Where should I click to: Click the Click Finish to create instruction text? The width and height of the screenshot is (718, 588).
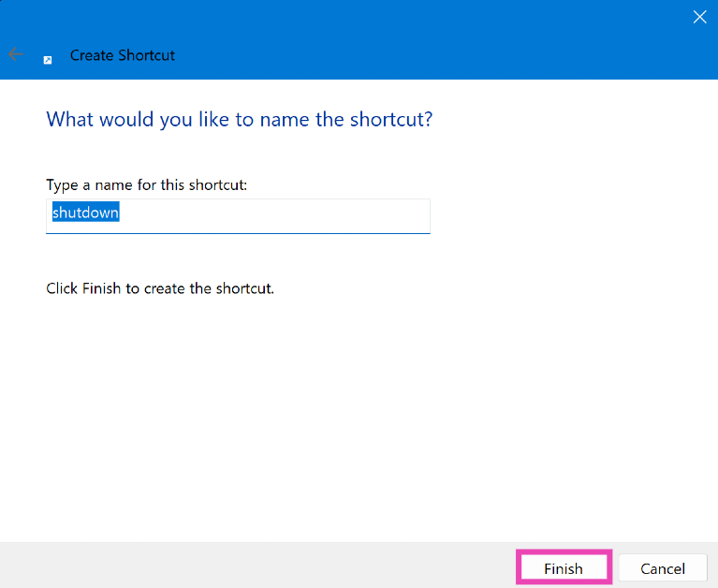(160, 288)
